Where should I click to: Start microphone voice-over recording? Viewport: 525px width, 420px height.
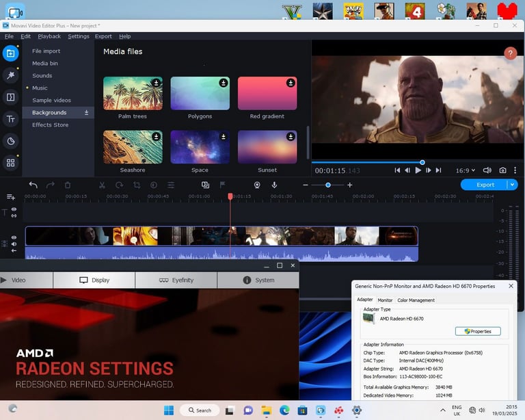tap(274, 185)
